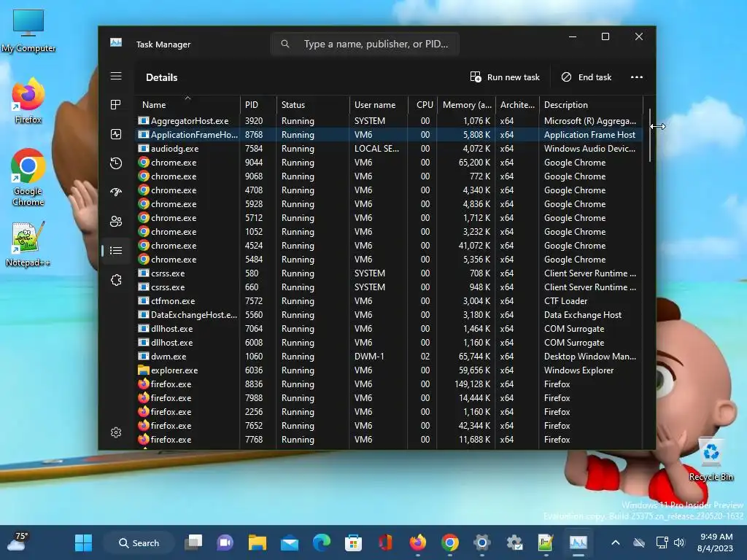747x560 pixels.
Task: Select chrome.exe with PID 9044
Action: (x=389, y=163)
